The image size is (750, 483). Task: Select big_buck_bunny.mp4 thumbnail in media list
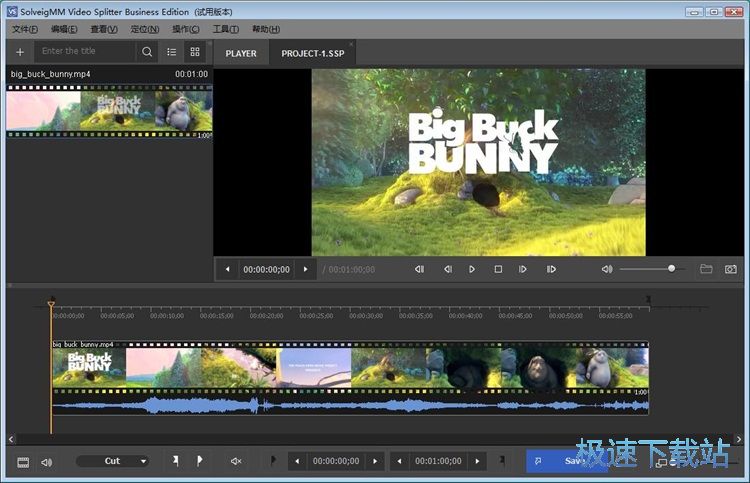[108, 110]
